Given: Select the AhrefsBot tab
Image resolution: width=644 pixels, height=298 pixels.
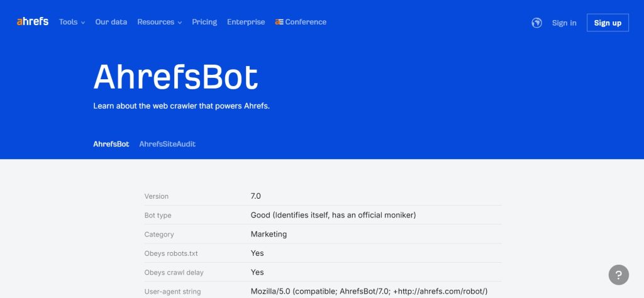Looking at the screenshot, I should (111, 144).
